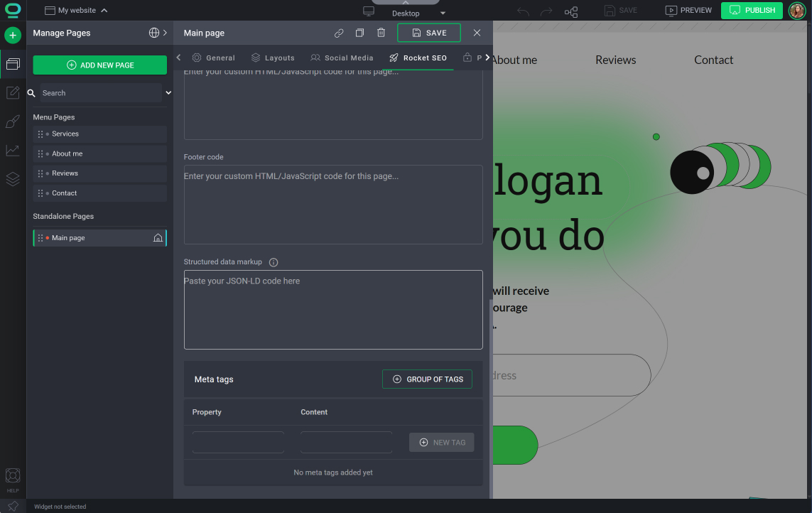Click 'No meta tags added yet' text
Viewport: 812px width, 513px height.
tap(333, 472)
